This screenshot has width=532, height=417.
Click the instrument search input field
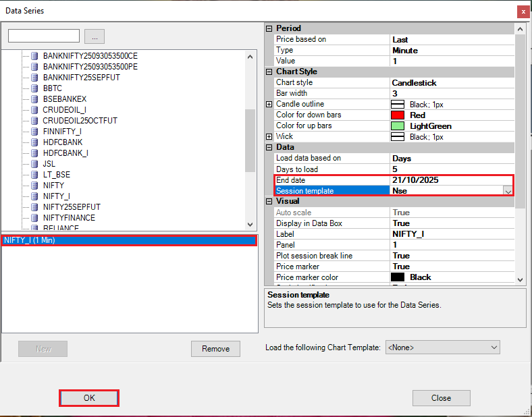(44, 36)
